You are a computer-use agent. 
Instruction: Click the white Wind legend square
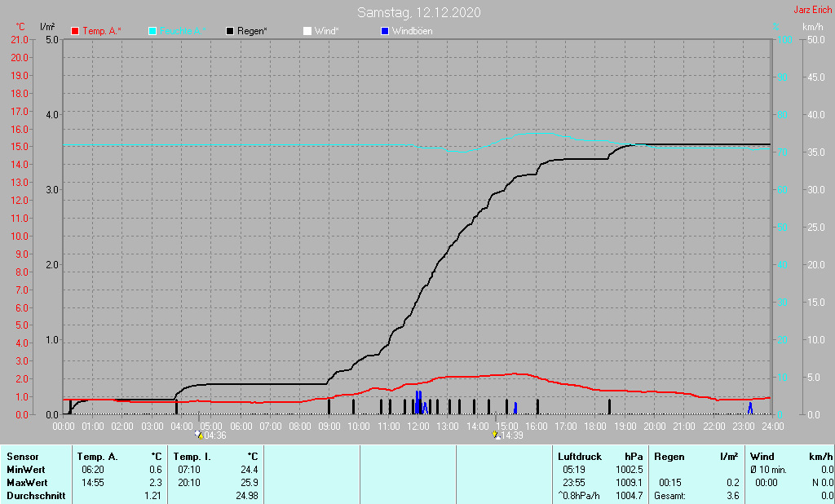(x=307, y=31)
